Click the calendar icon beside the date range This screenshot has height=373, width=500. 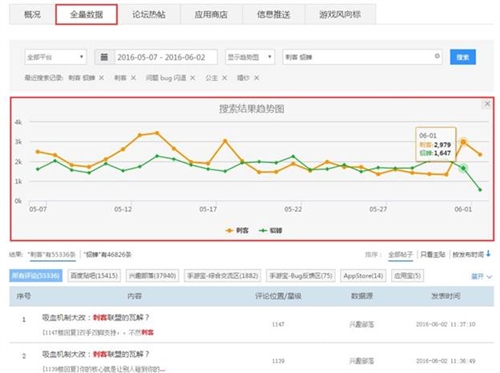tap(104, 57)
